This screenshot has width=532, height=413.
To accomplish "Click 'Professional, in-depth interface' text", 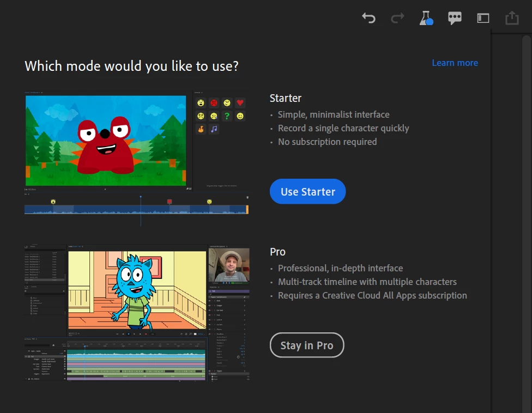I will [x=340, y=268].
